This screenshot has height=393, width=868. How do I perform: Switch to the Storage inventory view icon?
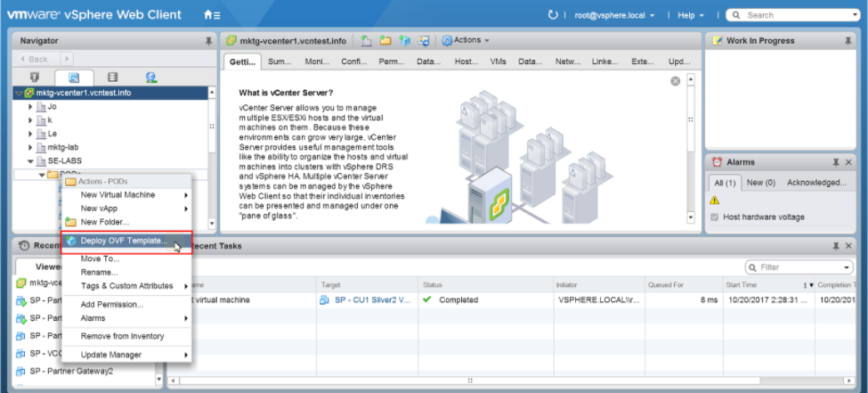112,78
